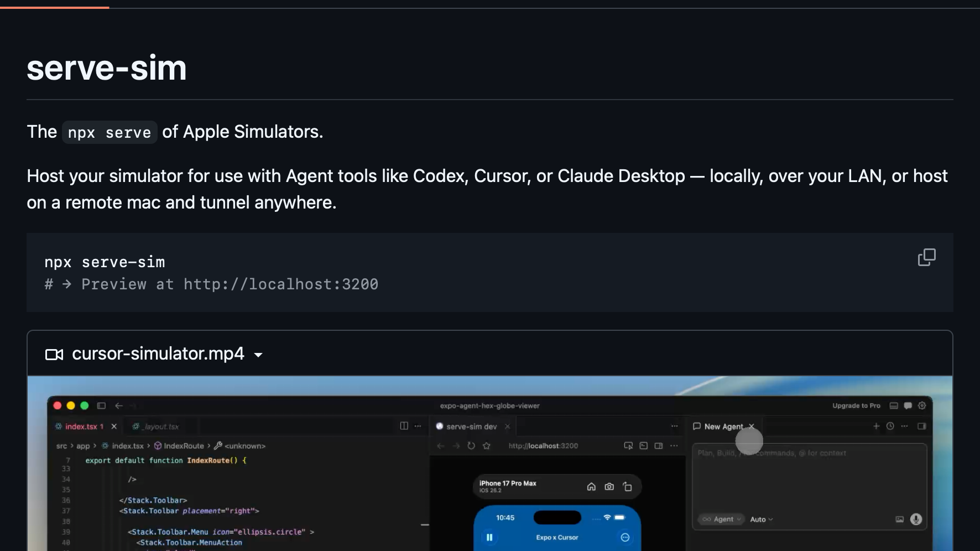Open editor more actions next to split icon
This screenshot has width=980, height=551.
coord(418,426)
